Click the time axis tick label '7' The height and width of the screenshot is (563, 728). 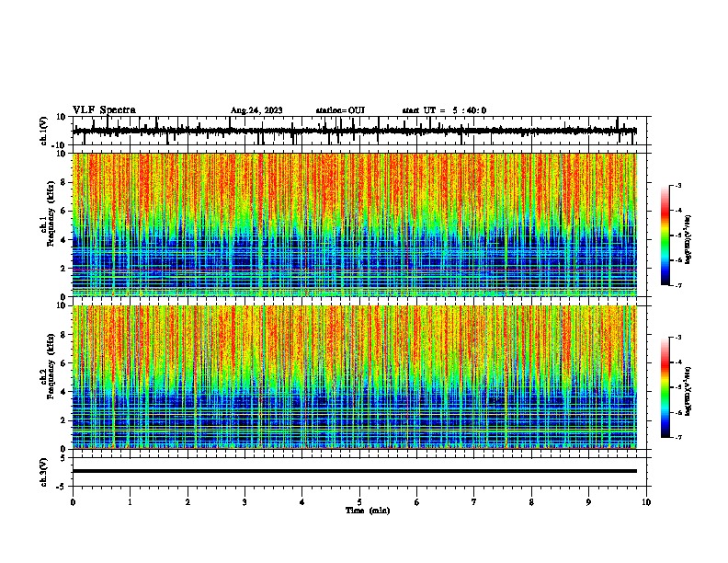(474, 502)
